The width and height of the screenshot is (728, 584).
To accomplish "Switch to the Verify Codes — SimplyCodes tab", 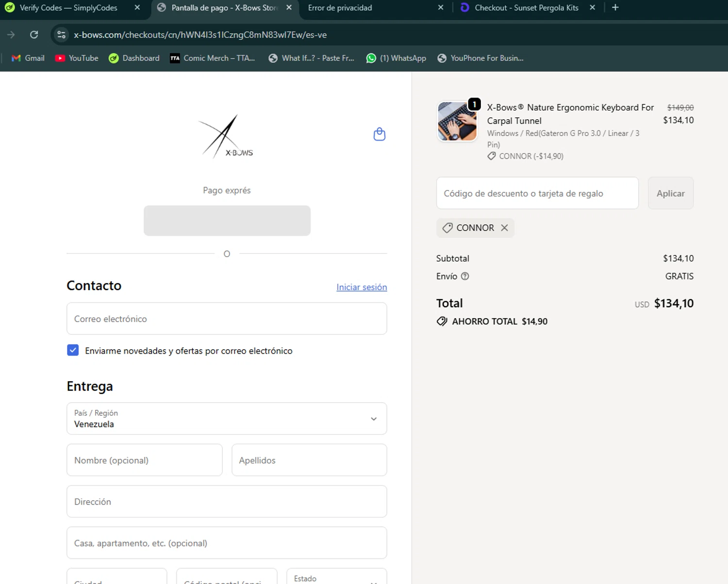I will [68, 8].
